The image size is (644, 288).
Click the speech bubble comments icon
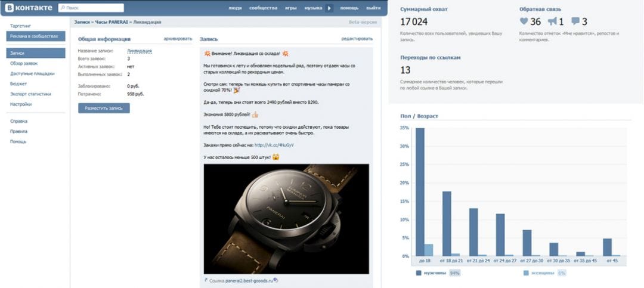[x=575, y=21]
